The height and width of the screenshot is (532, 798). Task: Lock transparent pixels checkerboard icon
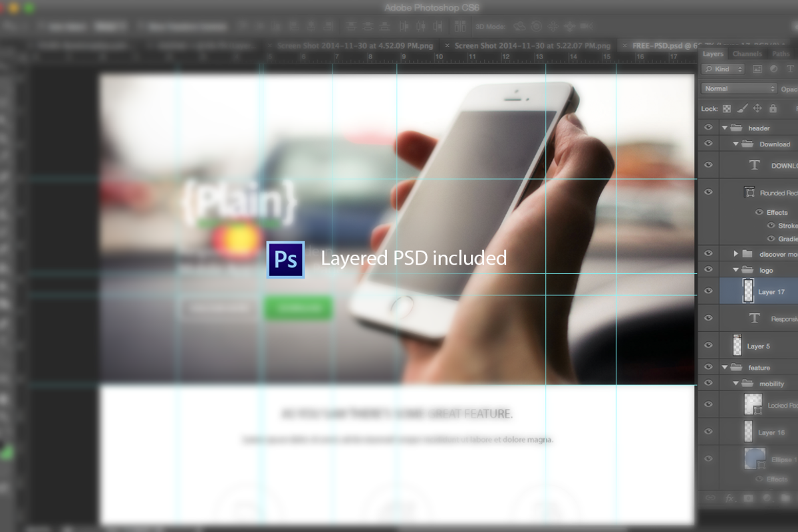[x=727, y=108]
